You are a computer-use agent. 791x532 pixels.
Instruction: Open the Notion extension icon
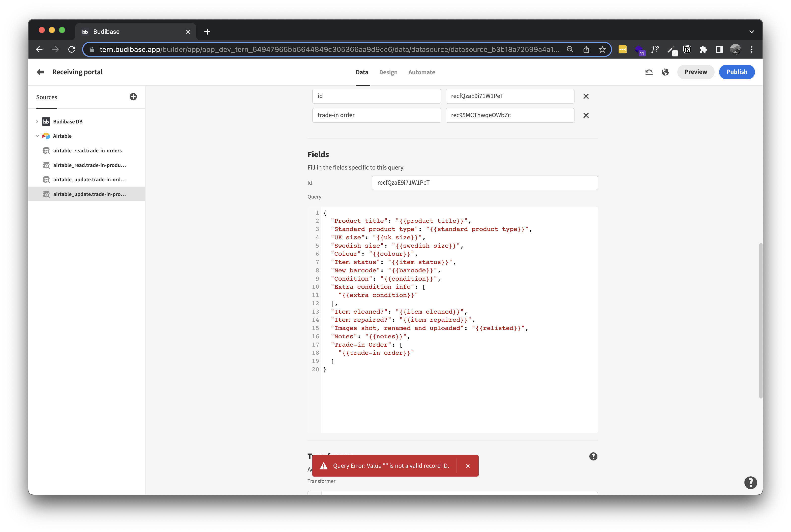pos(687,50)
